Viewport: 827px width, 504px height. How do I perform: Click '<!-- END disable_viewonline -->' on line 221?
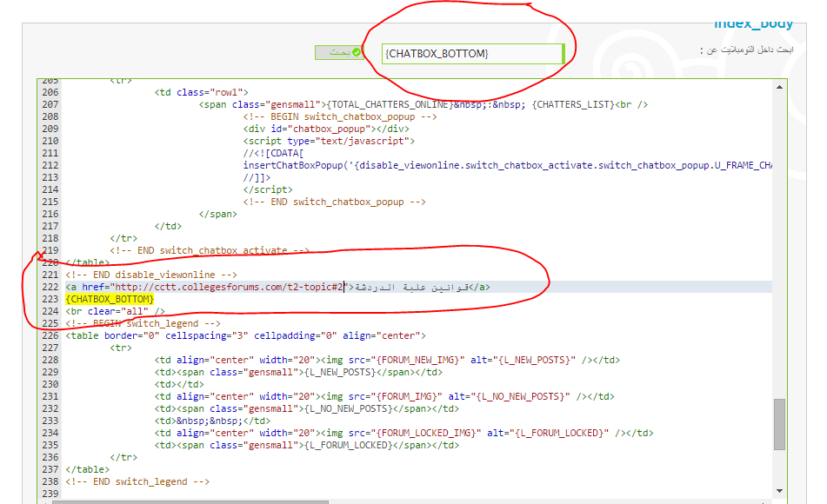coord(150,275)
